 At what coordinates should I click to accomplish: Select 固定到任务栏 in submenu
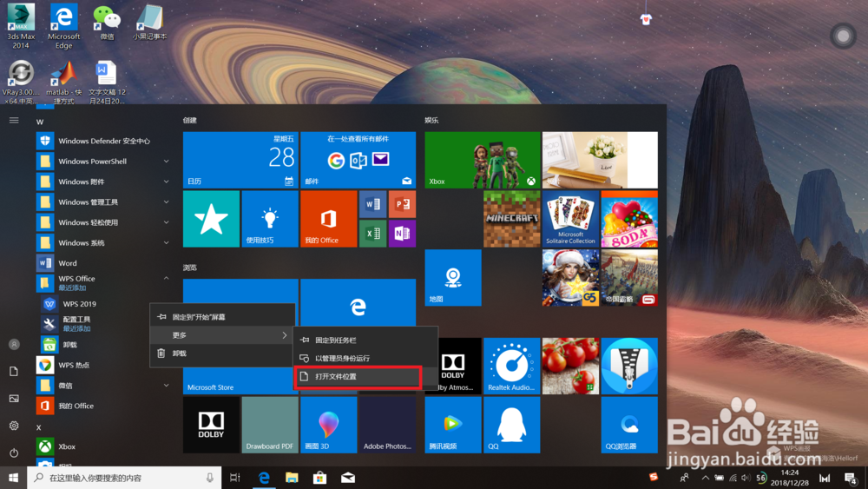click(x=365, y=340)
